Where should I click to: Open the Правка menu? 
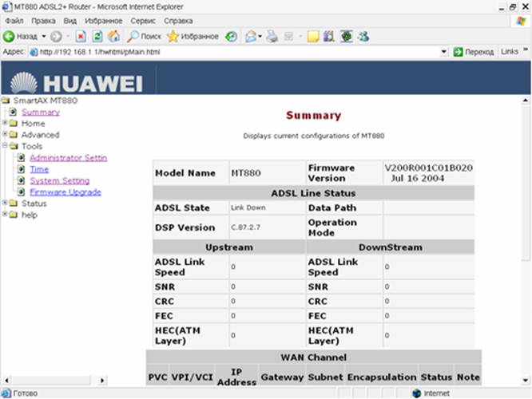tap(43, 21)
